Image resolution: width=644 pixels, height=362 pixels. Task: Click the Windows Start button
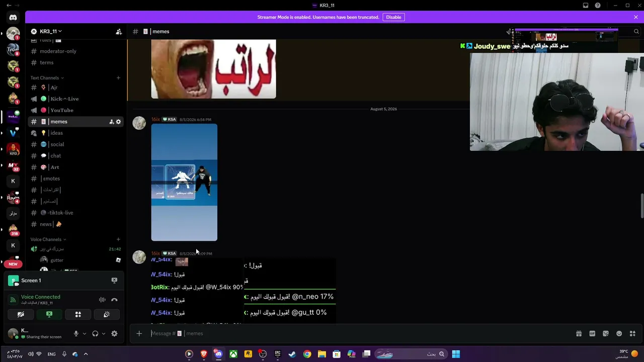456,354
